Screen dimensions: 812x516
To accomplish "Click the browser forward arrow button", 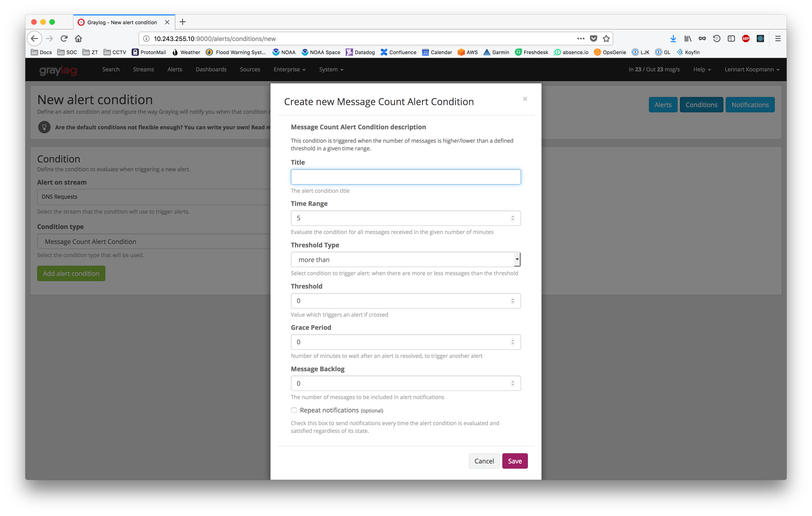I will click(x=50, y=39).
